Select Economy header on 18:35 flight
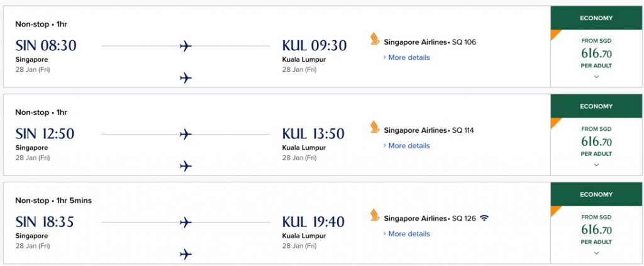 tap(596, 194)
